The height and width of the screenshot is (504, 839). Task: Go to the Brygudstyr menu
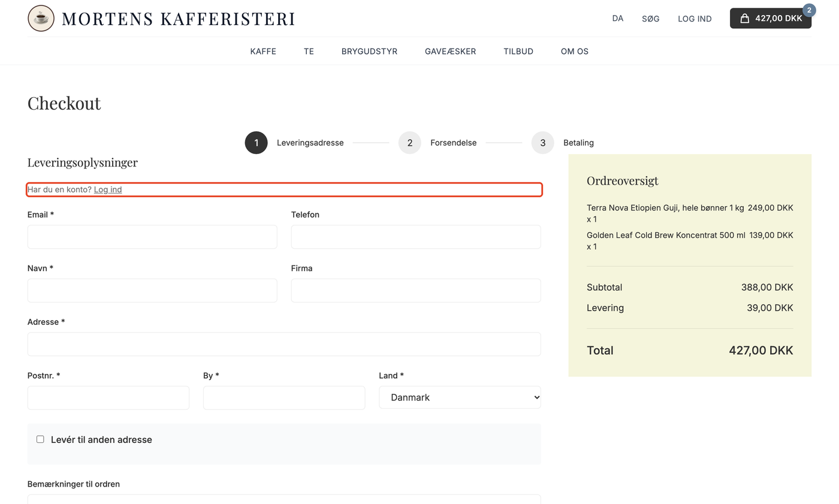click(x=369, y=52)
